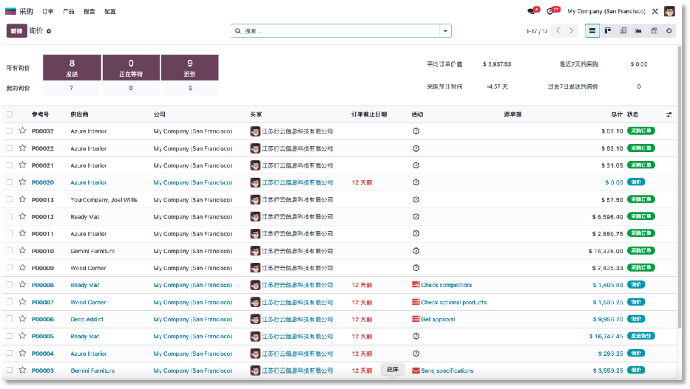This screenshot has height=389, width=690.
Task: Click the buyer avatar in row P00010
Action: pyautogui.click(x=255, y=251)
